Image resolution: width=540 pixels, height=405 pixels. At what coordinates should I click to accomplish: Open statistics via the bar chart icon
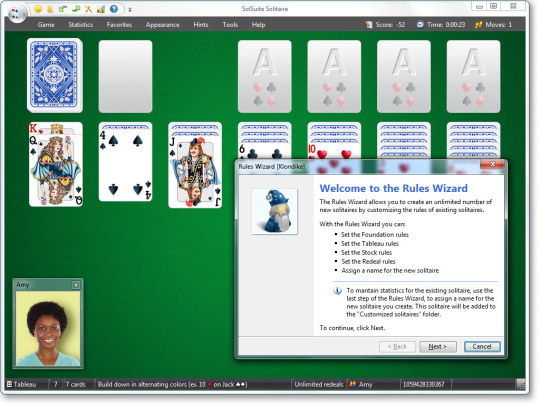point(101,9)
